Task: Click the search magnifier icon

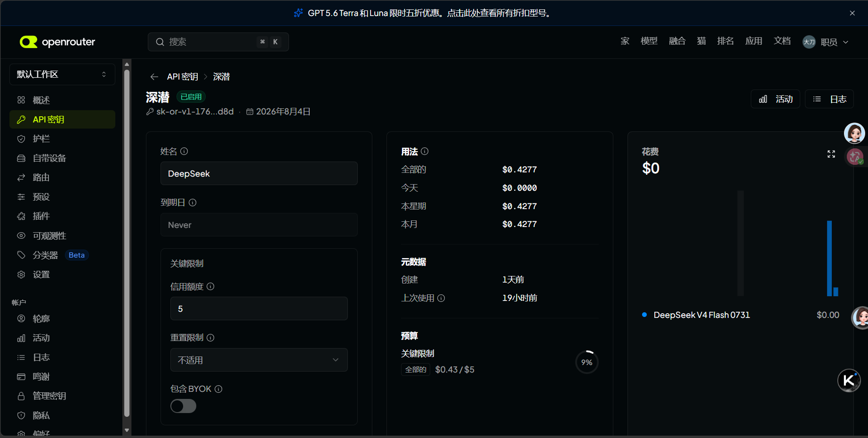Action: pos(160,42)
